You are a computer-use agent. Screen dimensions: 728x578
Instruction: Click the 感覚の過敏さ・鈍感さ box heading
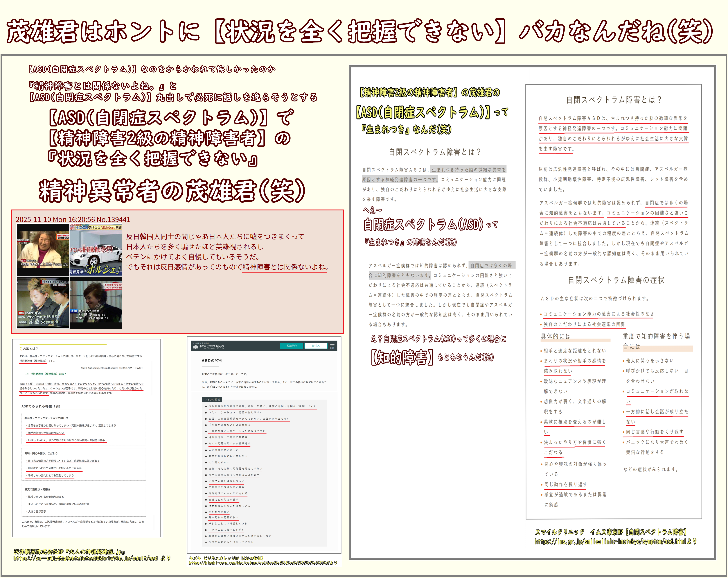tap(37, 489)
